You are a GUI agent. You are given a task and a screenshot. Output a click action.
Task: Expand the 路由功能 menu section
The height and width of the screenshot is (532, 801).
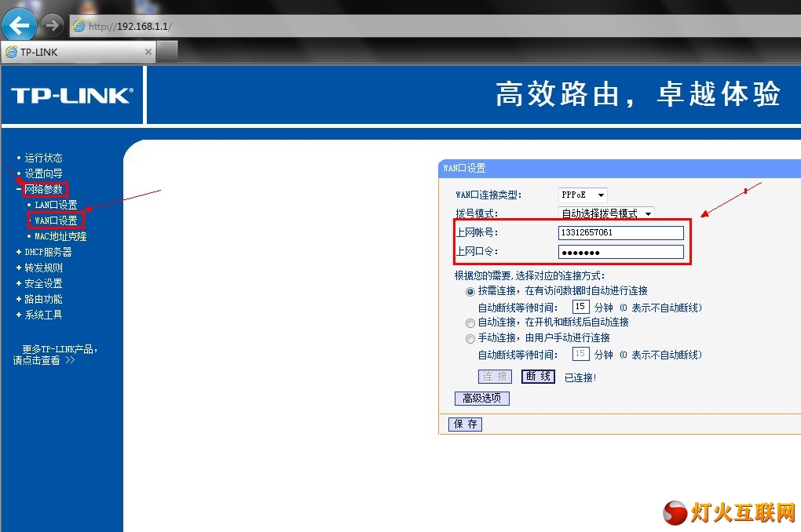point(43,299)
